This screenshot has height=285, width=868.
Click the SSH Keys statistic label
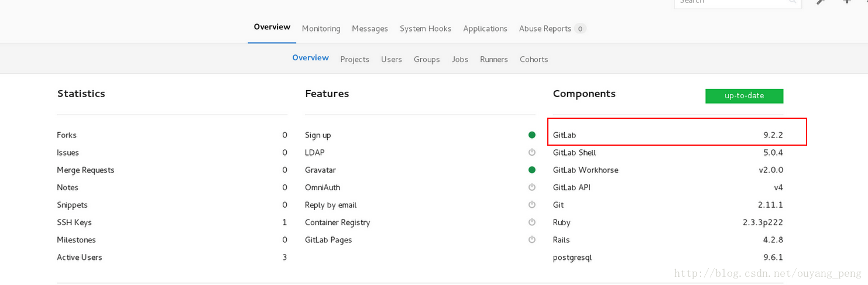(74, 223)
